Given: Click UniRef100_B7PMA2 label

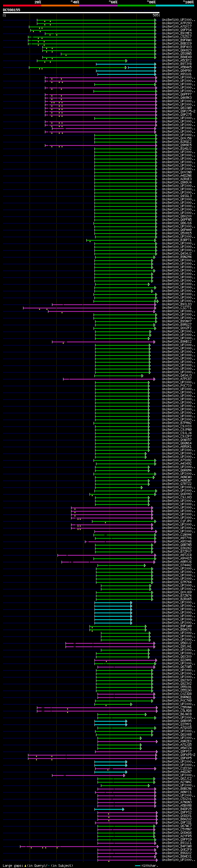Looking at the screenshot, I should [177, 423].
